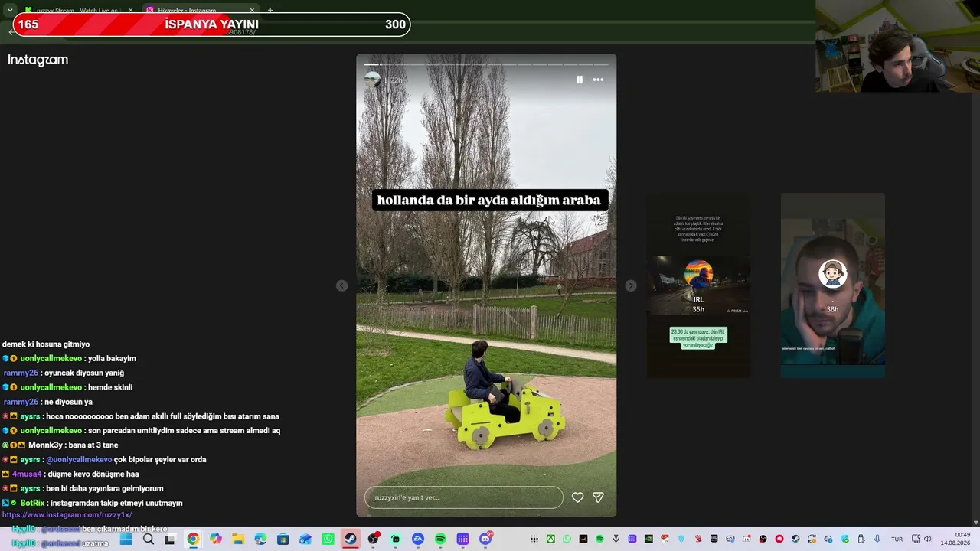Viewport: 980px width, 551px height.
Task: Open a new browser tab
Action: click(270, 11)
